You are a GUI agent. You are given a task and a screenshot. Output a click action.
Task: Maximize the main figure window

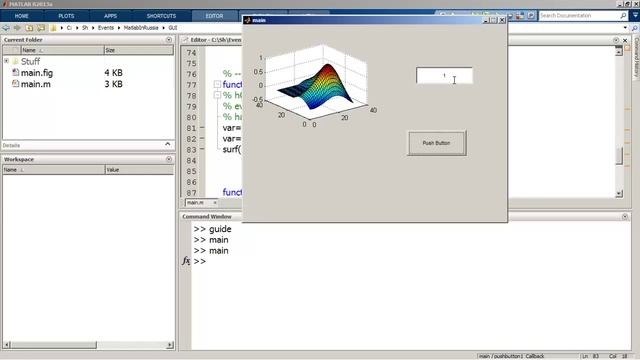[x=493, y=20]
